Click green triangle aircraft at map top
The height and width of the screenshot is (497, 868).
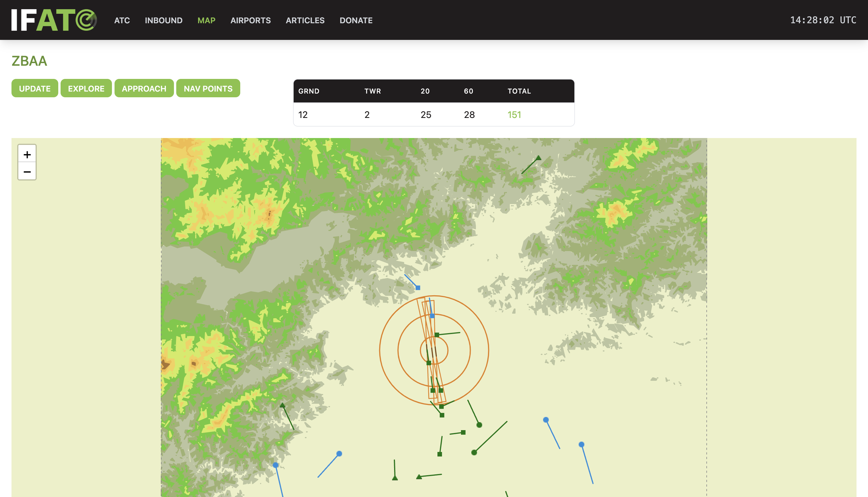point(538,158)
